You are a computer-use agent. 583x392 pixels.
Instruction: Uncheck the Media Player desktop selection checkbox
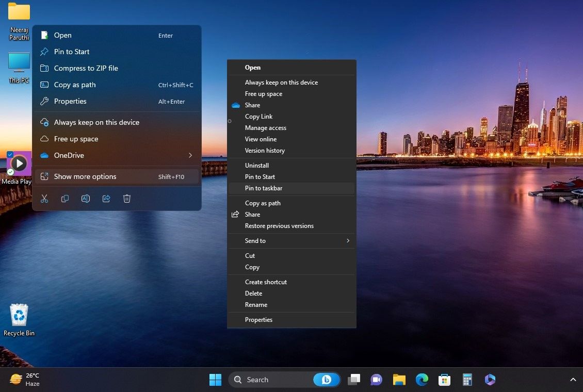9,154
